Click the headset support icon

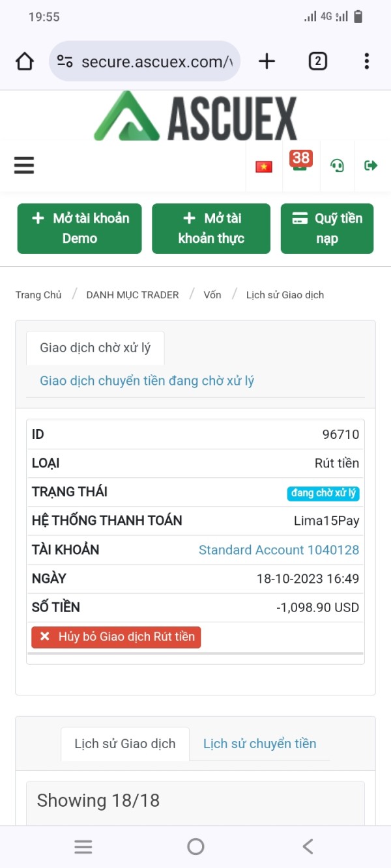[337, 165]
